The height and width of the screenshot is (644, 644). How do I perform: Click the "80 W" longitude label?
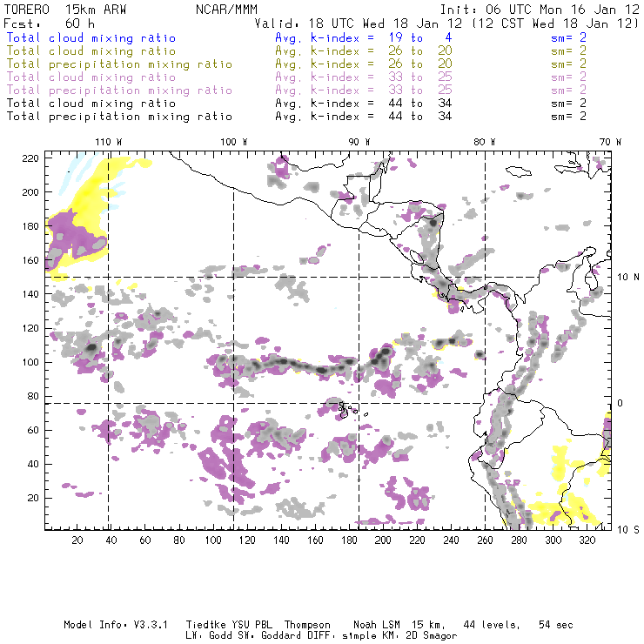coord(484,142)
